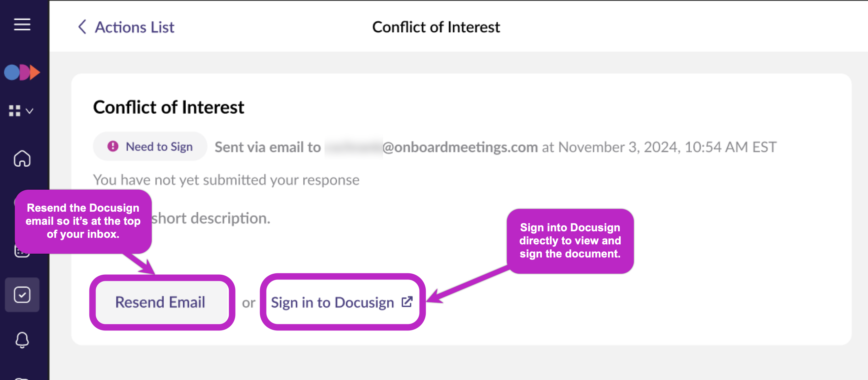
Task: Click the onboardmeetings.com email address text
Action: point(460,147)
